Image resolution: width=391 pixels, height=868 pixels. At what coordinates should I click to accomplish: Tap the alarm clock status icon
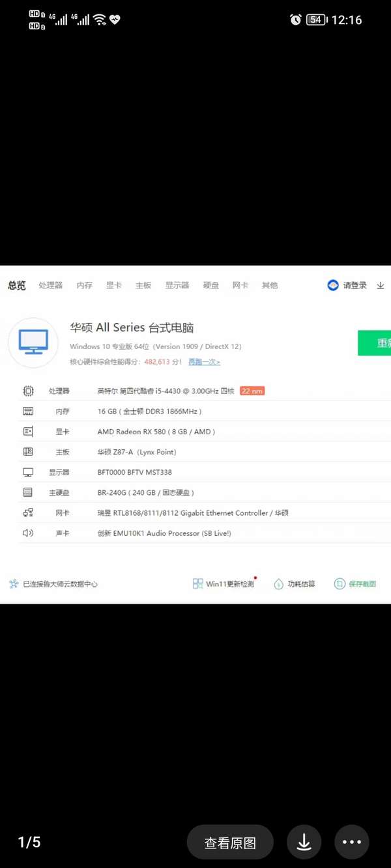pyautogui.click(x=296, y=20)
